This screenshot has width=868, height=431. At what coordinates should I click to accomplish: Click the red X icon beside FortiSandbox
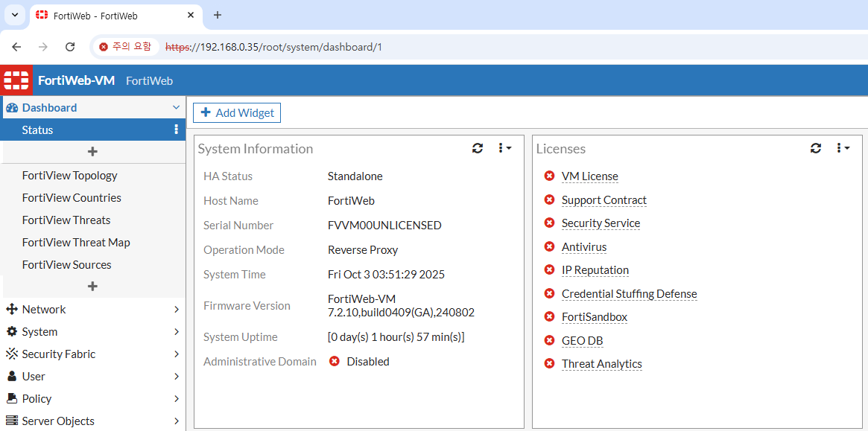pos(549,316)
